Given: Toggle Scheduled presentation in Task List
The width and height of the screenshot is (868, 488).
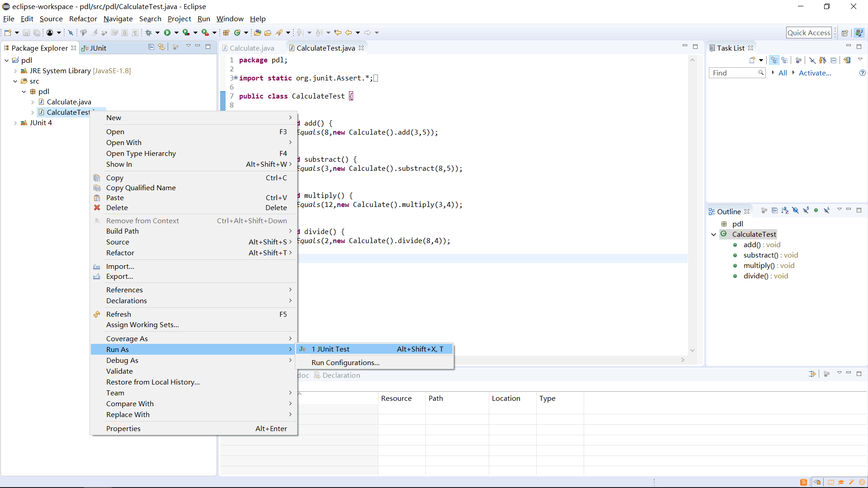Looking at the screenshot, I should [x=785, y=60].
